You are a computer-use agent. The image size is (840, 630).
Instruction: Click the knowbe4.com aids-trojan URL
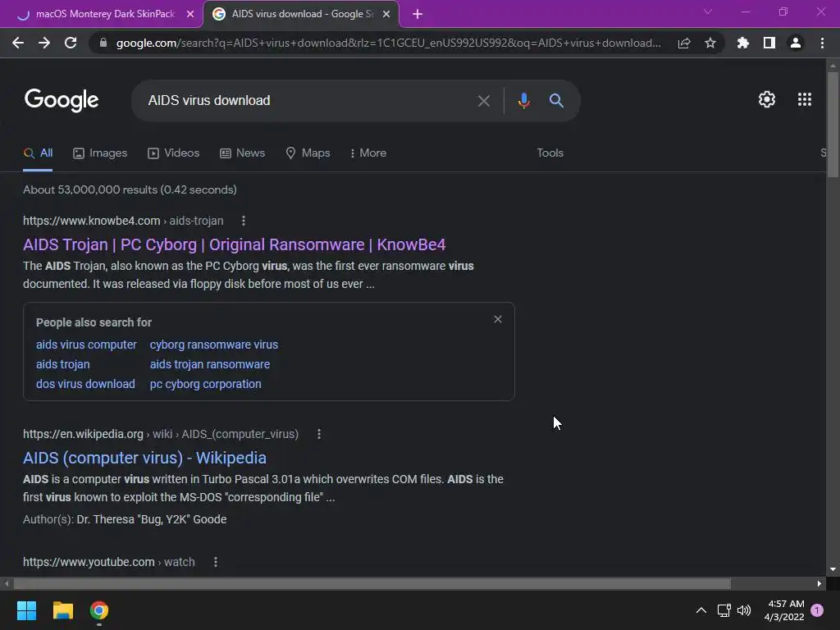(x=123, y=221)
